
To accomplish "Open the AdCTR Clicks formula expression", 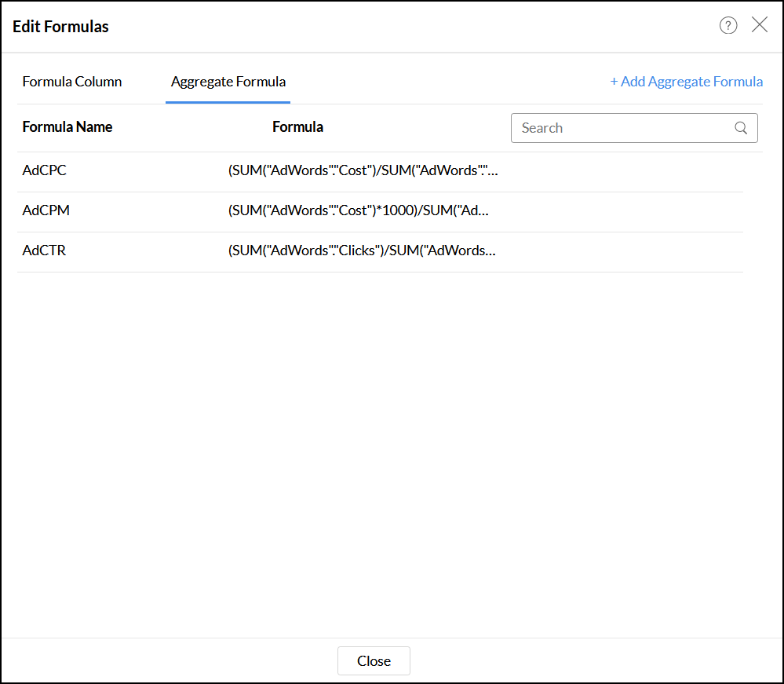I will coord(361,251).
